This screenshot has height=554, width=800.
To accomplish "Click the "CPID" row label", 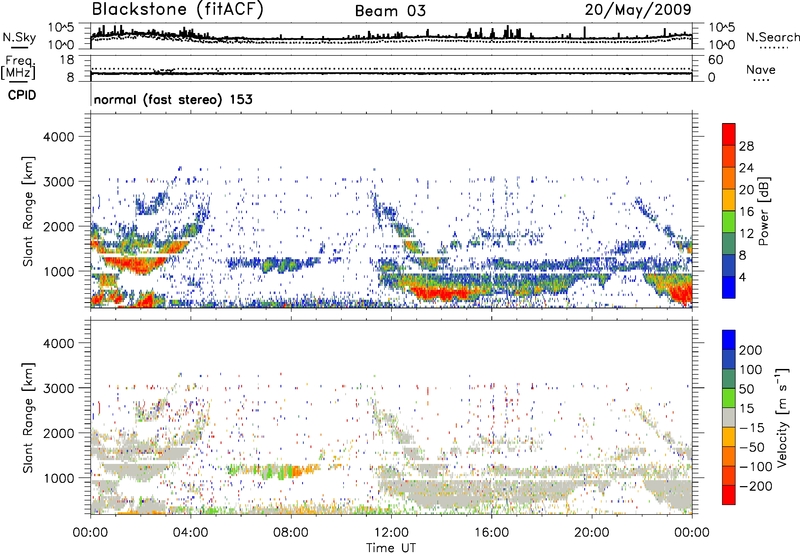I will point(22,95).
